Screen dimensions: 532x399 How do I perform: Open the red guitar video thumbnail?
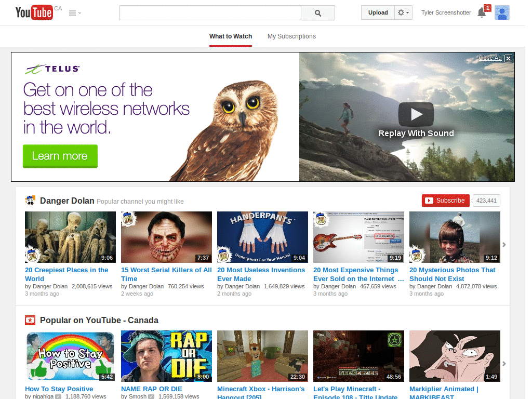358,237
